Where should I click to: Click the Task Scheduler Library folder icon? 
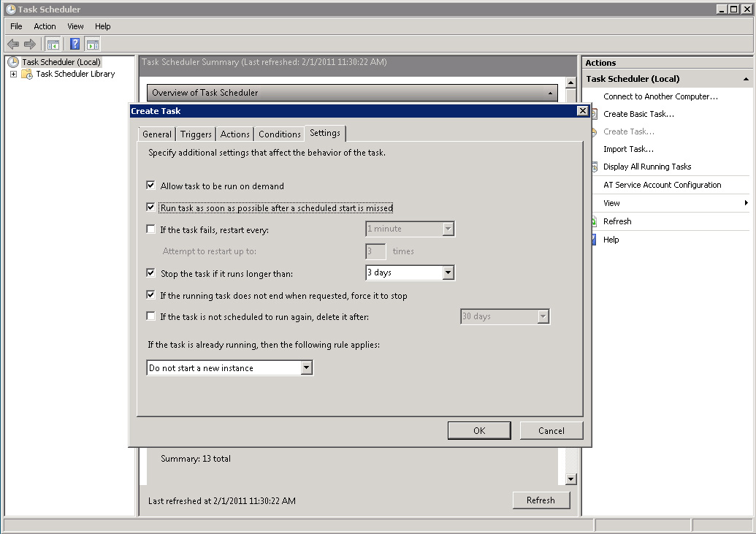tap(28, 75)
